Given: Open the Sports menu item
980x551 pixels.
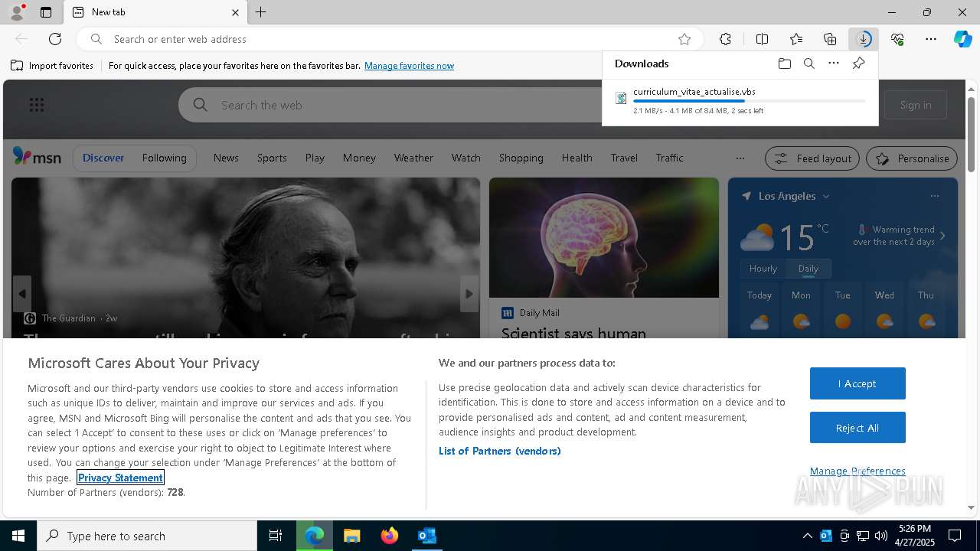Looking at the screenshot, I should coord(272,158).
